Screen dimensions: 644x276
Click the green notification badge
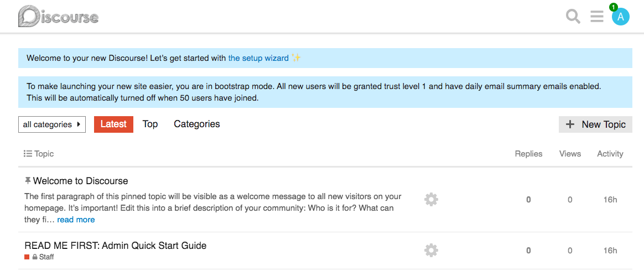click(x=613, y=7)
